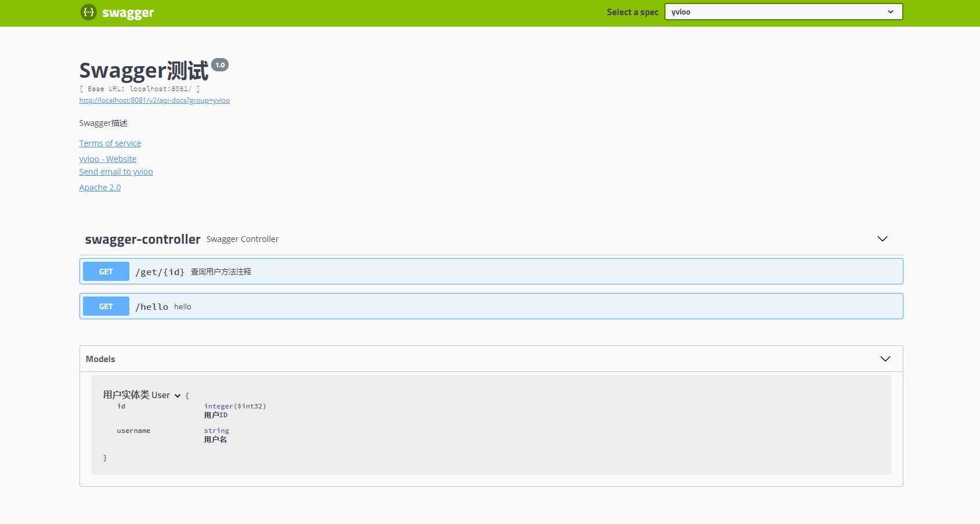
Task: Open the Select a spec dropdown
Action: coord(783,12)
